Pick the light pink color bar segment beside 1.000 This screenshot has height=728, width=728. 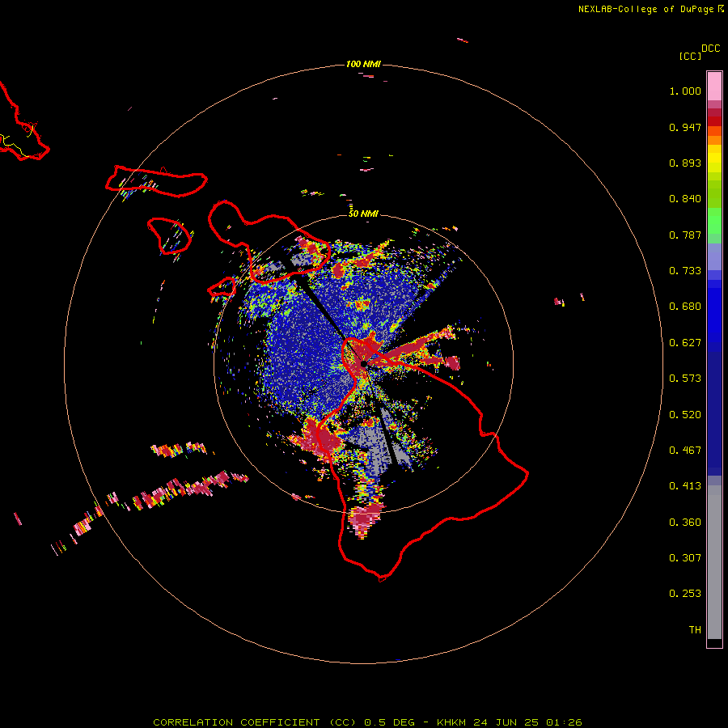point(714,87)
